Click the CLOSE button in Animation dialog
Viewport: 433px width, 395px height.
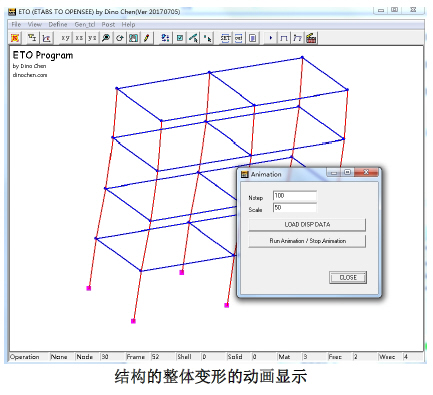[348, 277]
